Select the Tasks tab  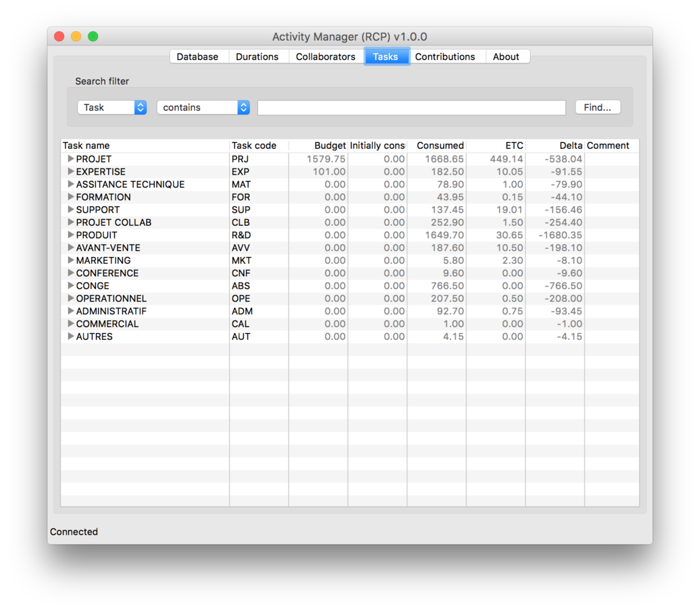[x=386, y=56]
